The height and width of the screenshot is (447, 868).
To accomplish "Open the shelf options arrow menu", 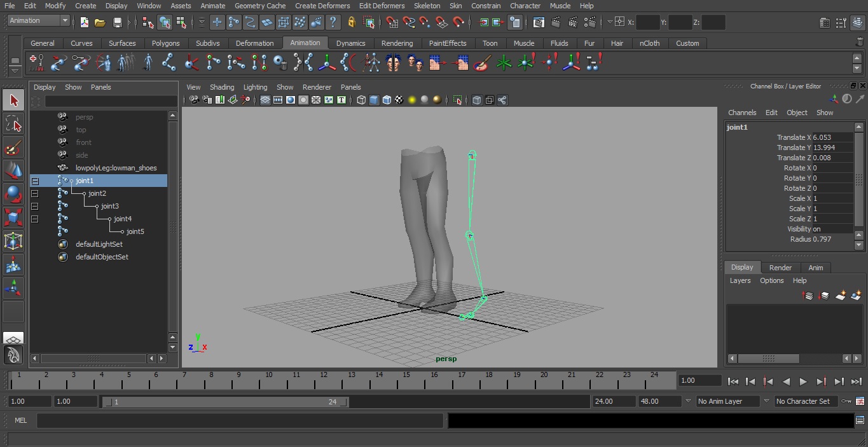I will click(15, 72).
